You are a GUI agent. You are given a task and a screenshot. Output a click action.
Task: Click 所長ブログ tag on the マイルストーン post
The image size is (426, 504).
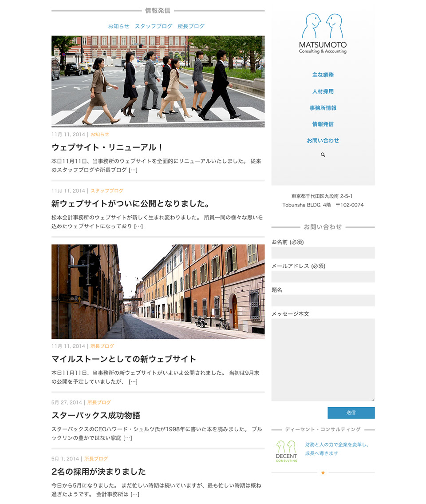coord(102,346)
